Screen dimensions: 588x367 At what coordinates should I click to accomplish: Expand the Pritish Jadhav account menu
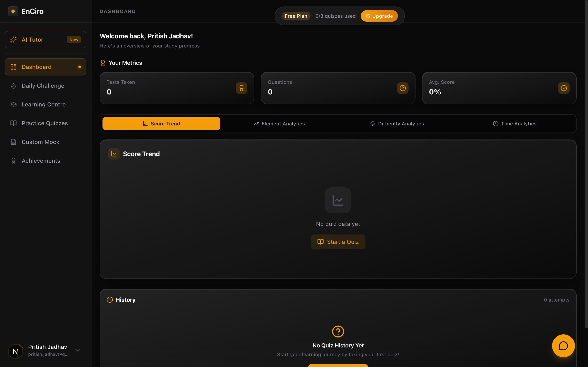click(77, 350)
